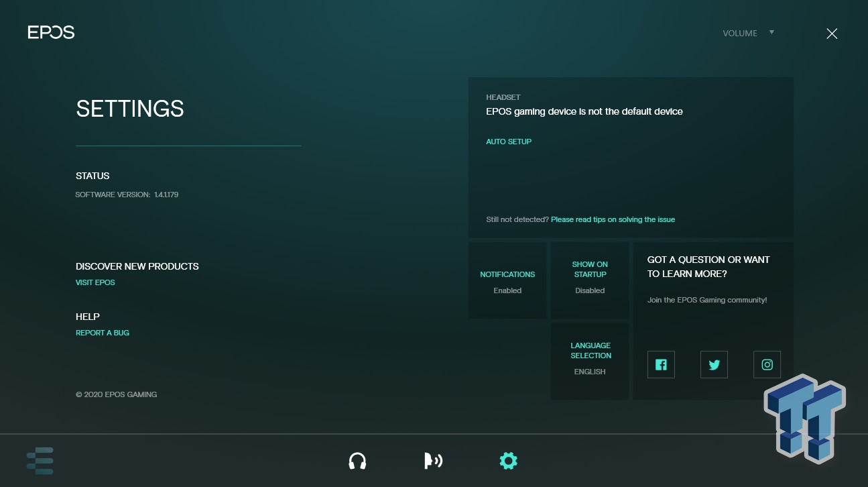868x487 pixels.
Task: Click the Still not detected text
Action: pos(517,219)
